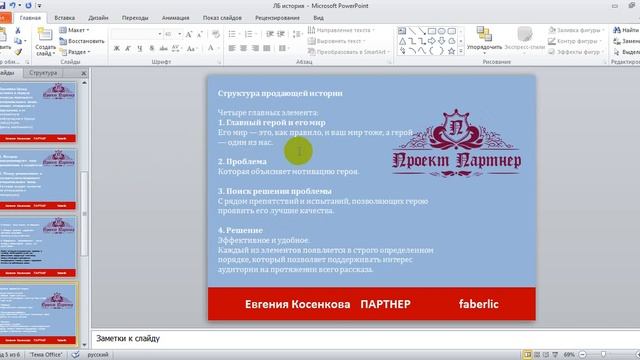Select the Format Painter brush icon

point(18,52)
